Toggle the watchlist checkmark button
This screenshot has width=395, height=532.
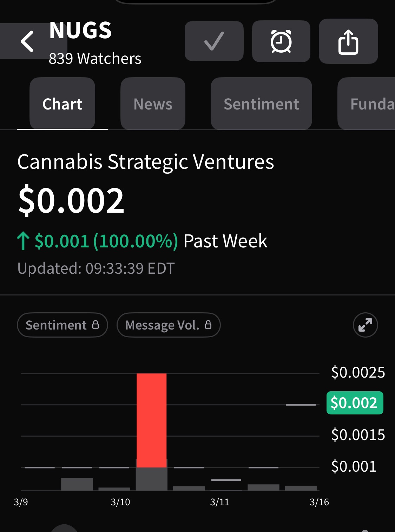(x=214, y=41)
